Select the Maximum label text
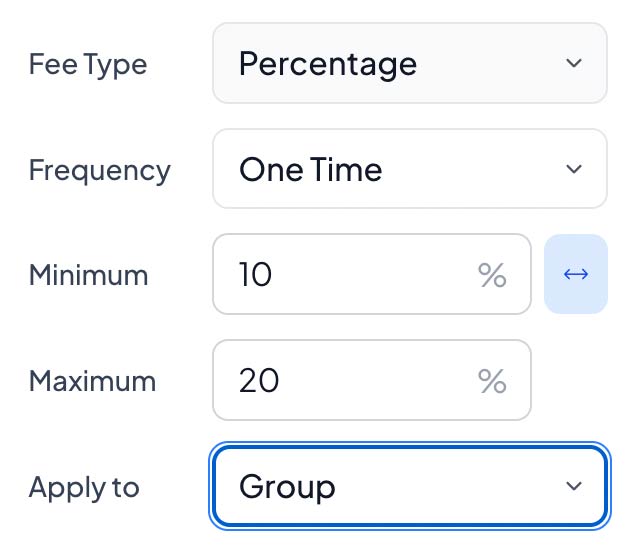This screenshot has width=640, height=552. pyautogui.click(x=92, y=381)
